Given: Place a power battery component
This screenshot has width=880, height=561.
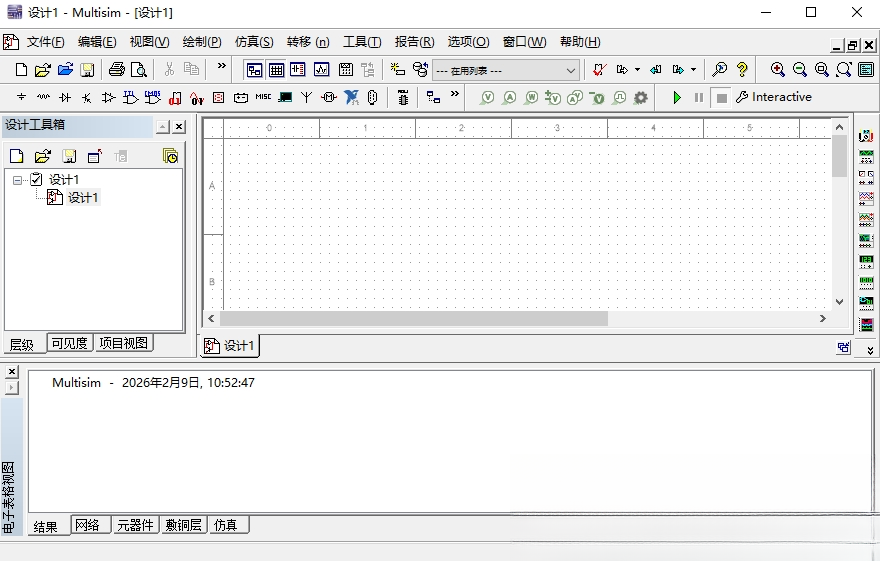Looking at the screenshot, I should point(241,98).
